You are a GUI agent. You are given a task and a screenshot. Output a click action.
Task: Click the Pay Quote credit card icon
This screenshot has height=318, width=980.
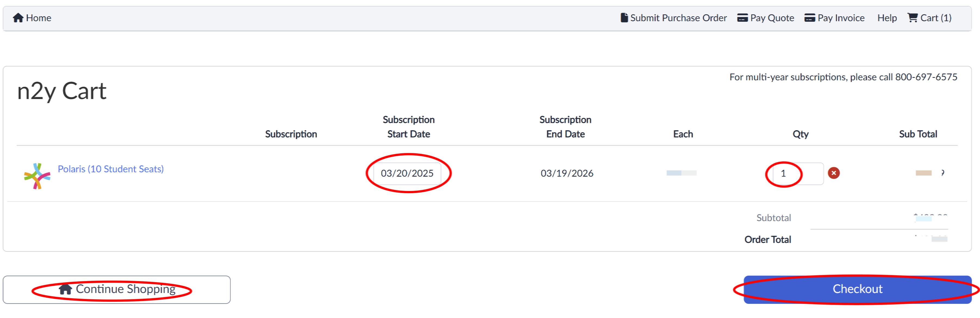click(x=742, y=18)
